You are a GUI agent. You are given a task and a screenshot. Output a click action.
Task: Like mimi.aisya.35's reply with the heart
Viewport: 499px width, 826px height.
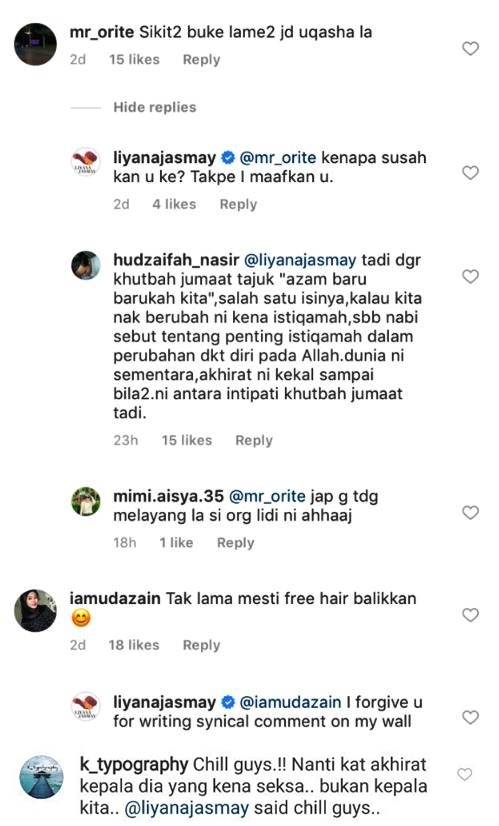coord(470,513)
